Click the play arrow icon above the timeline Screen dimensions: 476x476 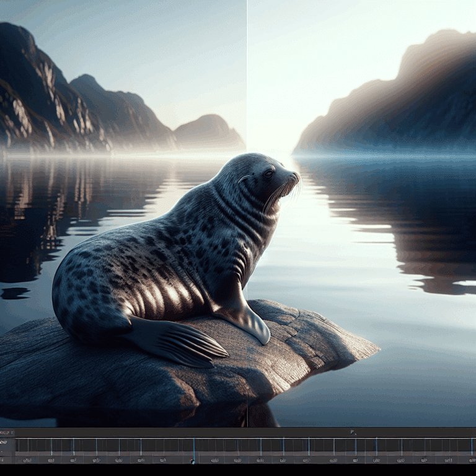352,432
